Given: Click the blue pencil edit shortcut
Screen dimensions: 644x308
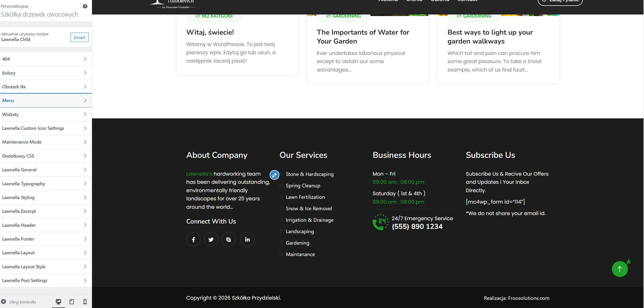Looking at the screenshot, I should 274,175.
